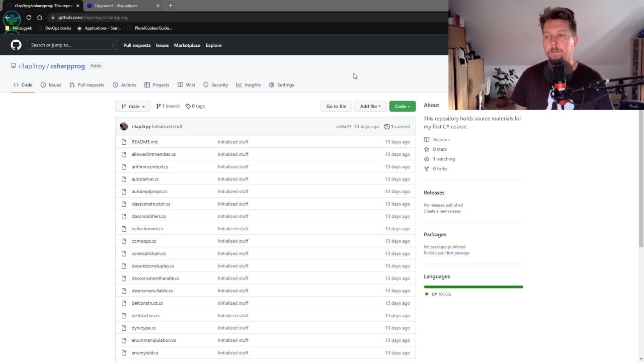Screen dimensions: 644x362
Task: Expand the green Code dropdown button
Action: 402,106
